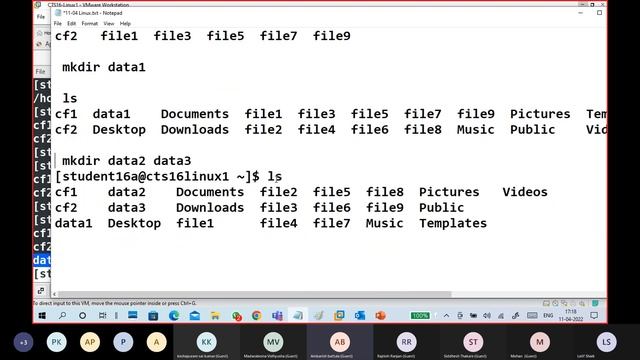Image resolution: width=640 pixels, height=360 pixels.
Task: Click the Windows Start button
Action: 42,316
